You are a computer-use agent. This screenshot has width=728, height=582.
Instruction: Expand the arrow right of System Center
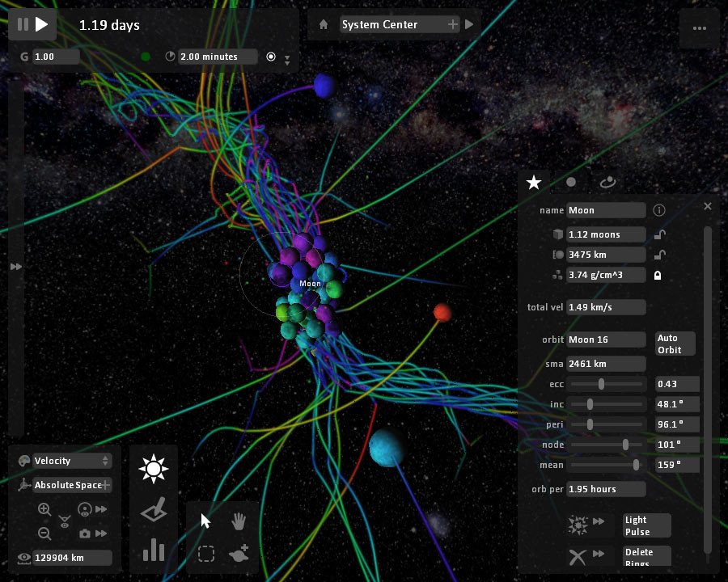(469, 24)
